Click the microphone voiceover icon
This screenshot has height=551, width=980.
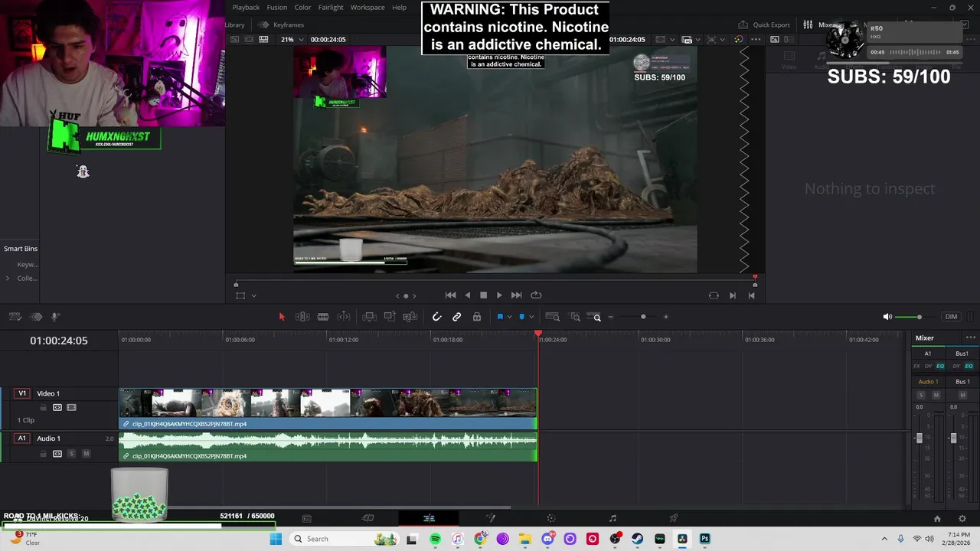(55, 317)
